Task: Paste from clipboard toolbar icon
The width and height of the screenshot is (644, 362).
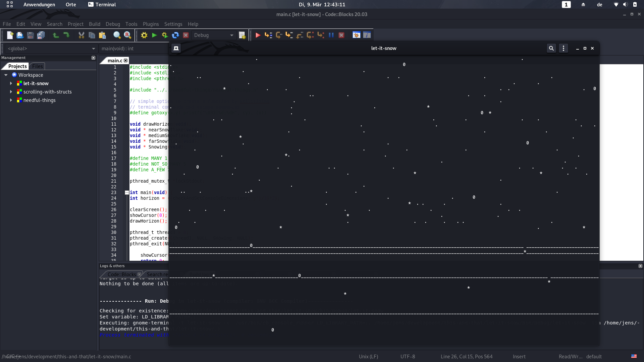Action: (x=102, y=35)
